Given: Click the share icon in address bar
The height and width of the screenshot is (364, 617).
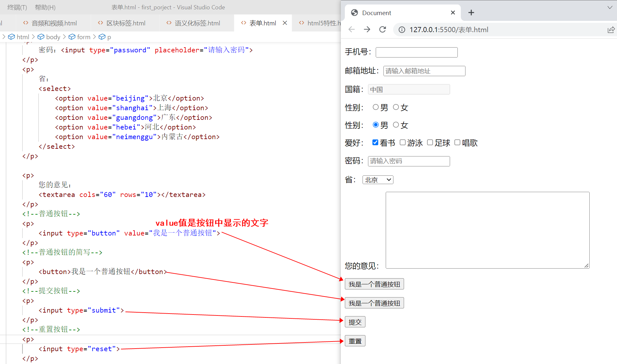Looking at the screenshot, I should coord(611,30).
